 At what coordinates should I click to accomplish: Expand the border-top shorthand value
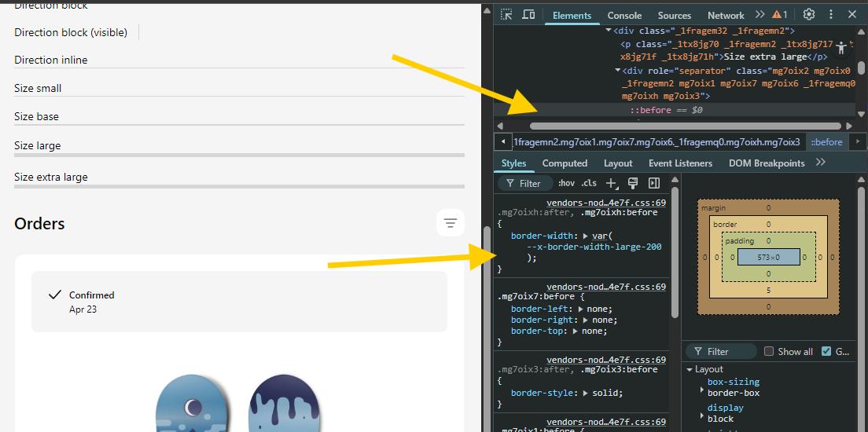click(x=576, y=331)
